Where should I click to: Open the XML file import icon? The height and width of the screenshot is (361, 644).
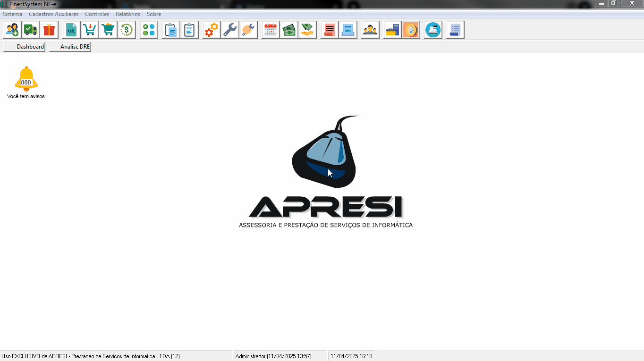[x=71, y=30]
